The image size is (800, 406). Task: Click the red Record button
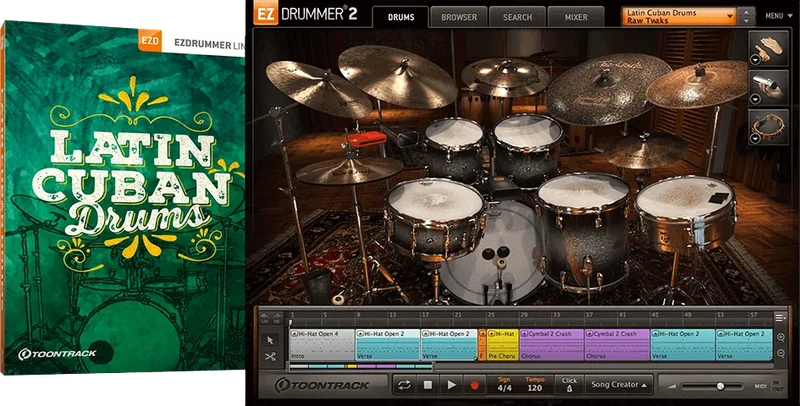pos(474,385)
